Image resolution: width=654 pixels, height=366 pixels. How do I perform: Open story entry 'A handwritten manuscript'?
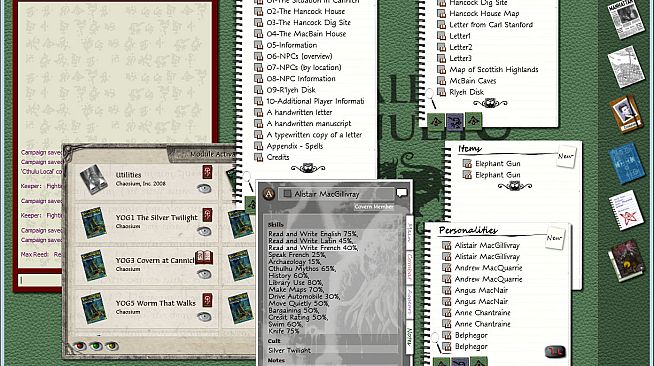click(309, 124)
